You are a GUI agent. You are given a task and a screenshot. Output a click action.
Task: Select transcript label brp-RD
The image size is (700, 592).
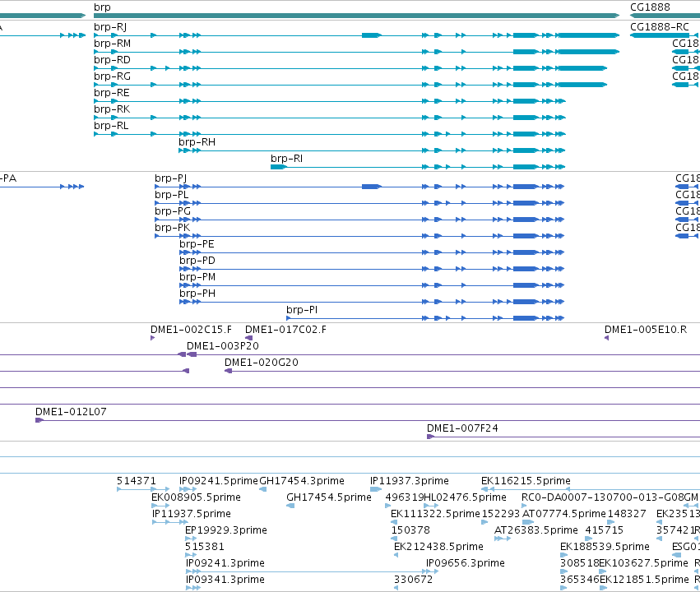(x=112, y=60)
